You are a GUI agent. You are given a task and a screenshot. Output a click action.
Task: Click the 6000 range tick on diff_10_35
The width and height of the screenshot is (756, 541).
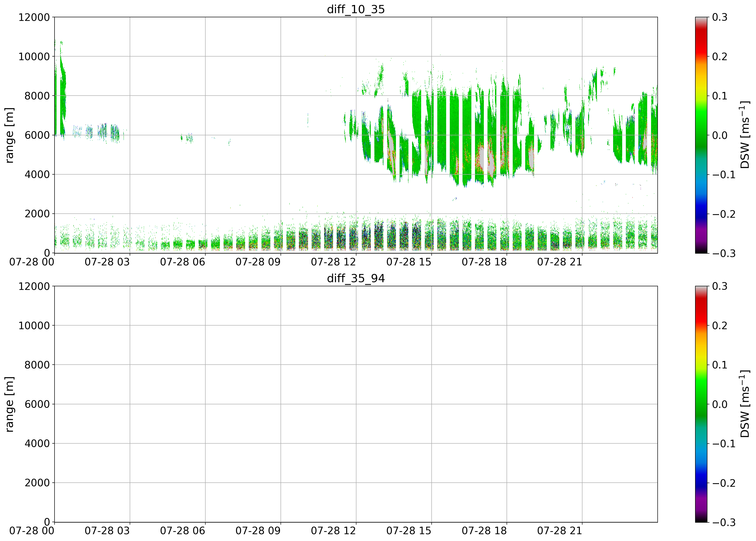tap(37, 135)
